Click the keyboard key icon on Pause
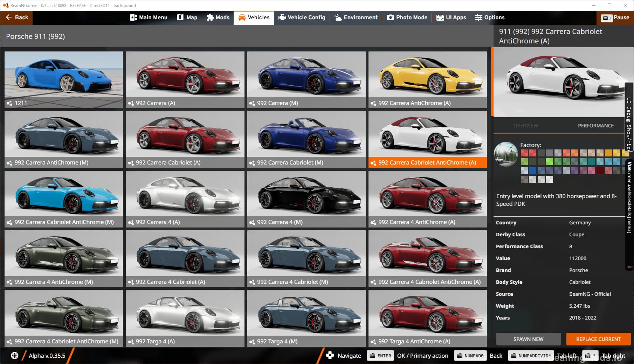The image size is (634, 364). point(606,18)
